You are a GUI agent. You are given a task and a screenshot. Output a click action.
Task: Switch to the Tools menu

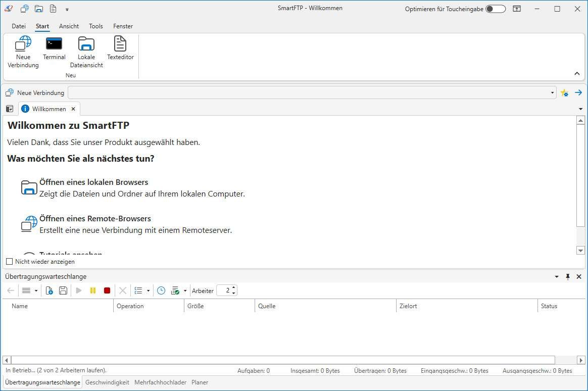pyautogui.click(x=95, y=26)
